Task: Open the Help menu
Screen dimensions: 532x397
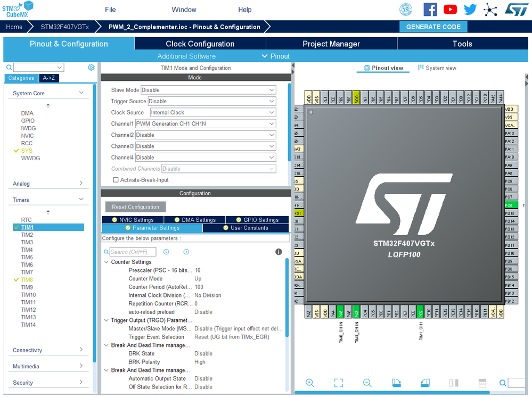Action: (244, 10)
